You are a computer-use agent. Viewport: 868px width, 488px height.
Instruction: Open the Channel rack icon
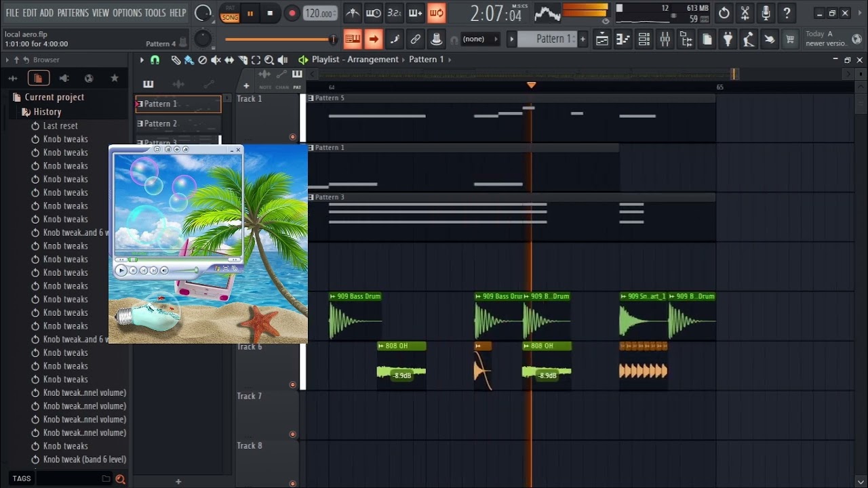click(x=644, y=39)
